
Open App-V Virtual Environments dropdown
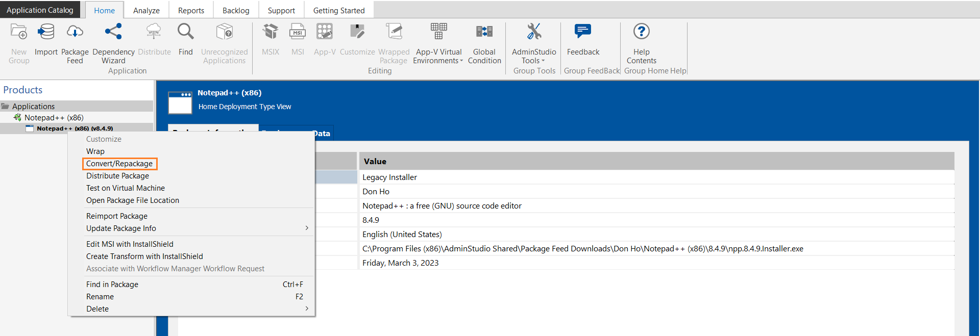438,56
